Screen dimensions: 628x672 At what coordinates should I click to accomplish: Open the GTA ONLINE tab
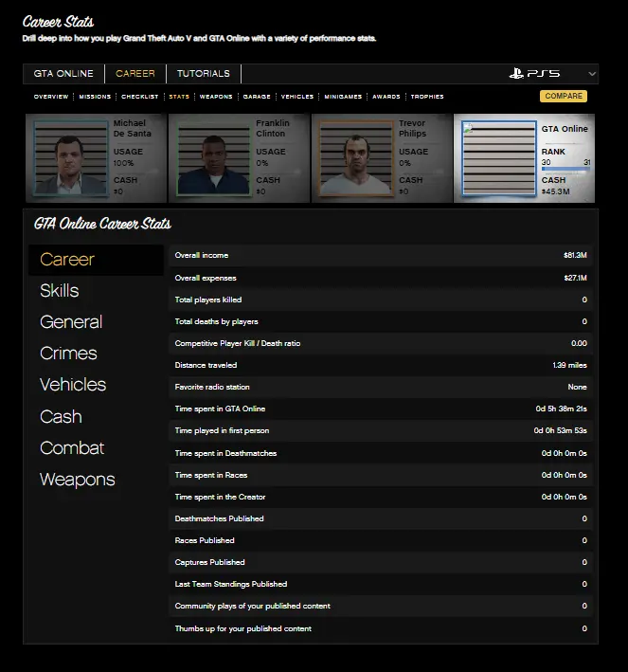tap(63, 74)
